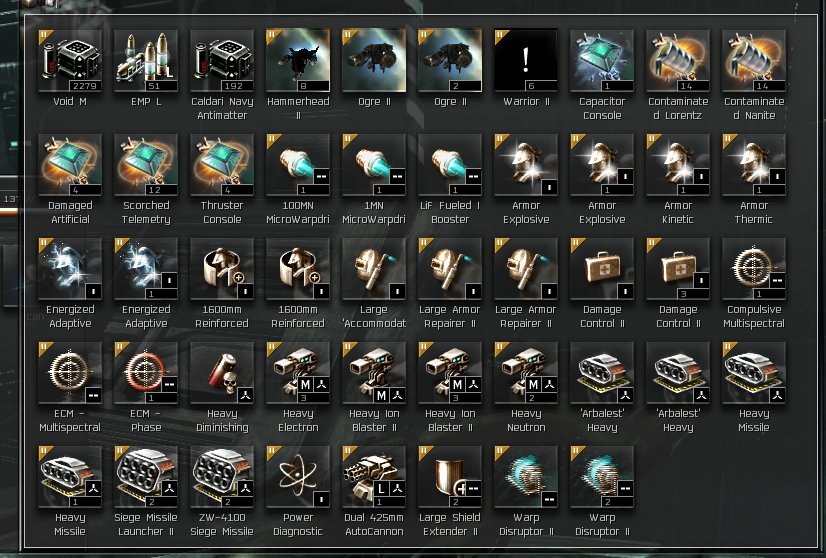Select the Power Diagnostic atom icon
The width and height of the screenshot is (826, 558).
(298, 477)
